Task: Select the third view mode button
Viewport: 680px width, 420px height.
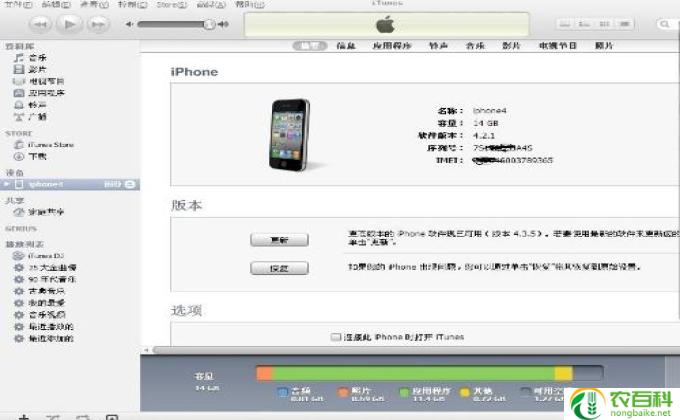Action: 605,24
